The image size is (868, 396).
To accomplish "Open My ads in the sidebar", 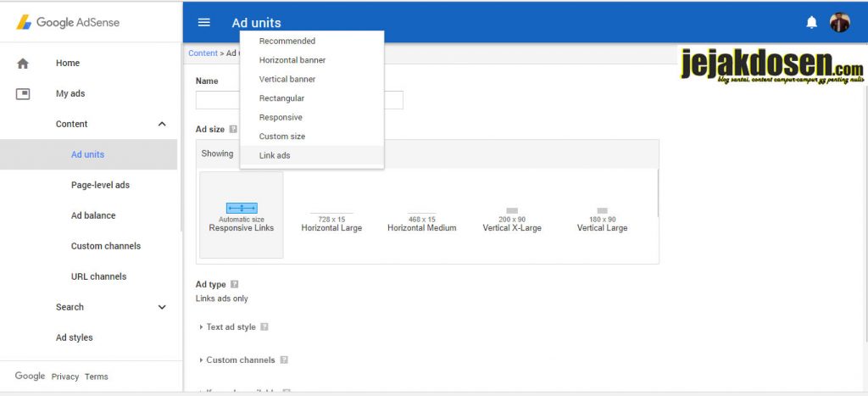I will pos(70,93).
